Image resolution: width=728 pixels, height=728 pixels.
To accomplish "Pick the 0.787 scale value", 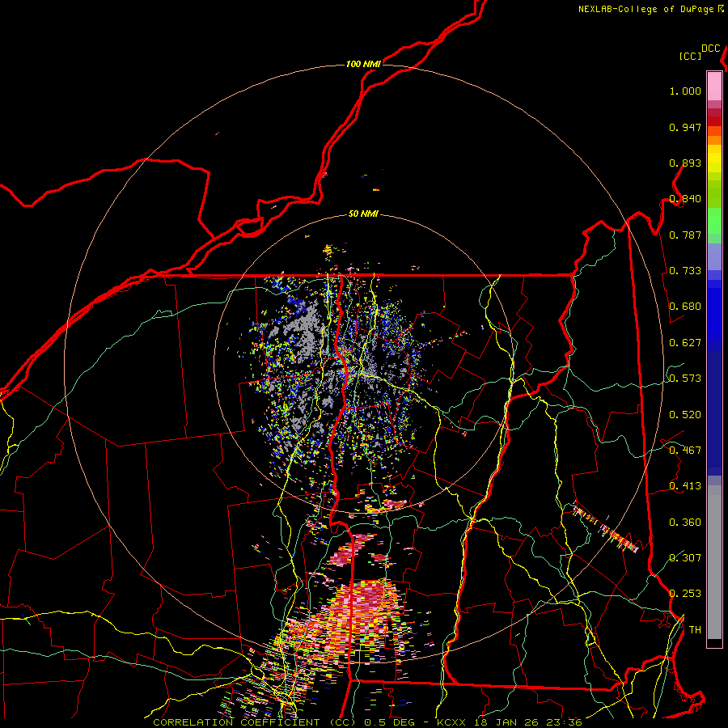I will click(x=685, y=235).
